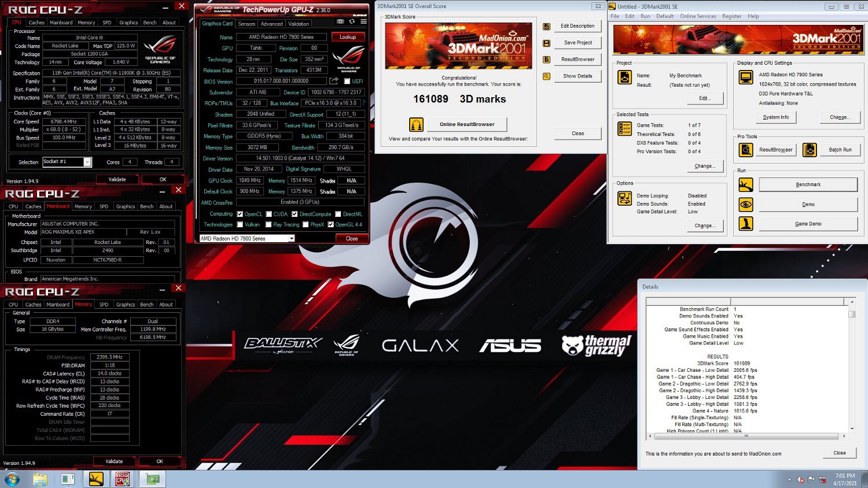Open the File menu in 3DMark2001 SE

tap(615, 16)
